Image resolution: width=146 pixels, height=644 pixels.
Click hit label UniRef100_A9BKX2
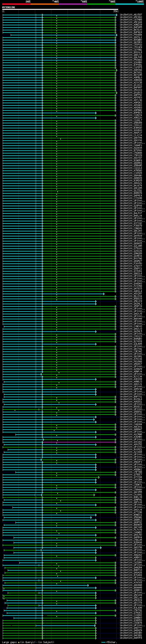click(131, 557)
